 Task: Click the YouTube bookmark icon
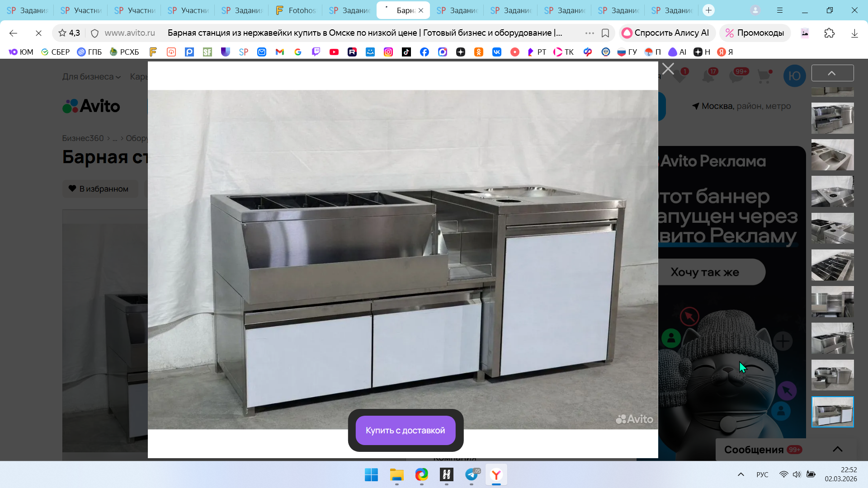click(334, 52)
